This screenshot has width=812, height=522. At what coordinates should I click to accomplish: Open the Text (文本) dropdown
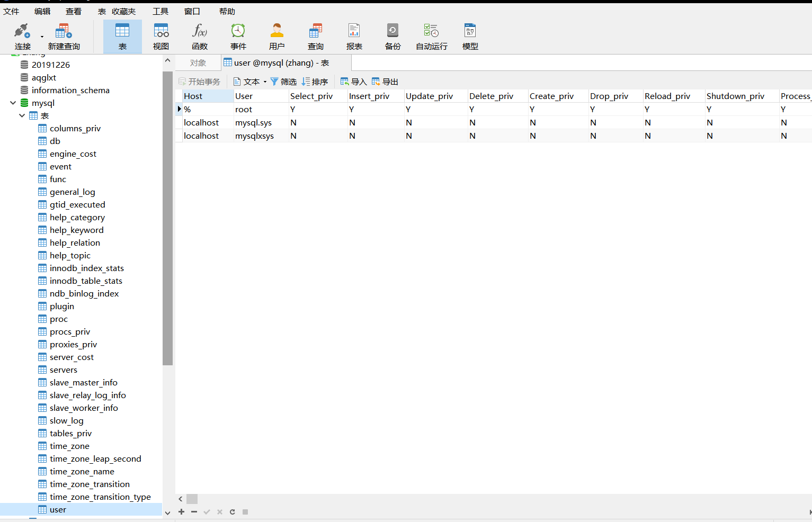(x=250, y=82)
